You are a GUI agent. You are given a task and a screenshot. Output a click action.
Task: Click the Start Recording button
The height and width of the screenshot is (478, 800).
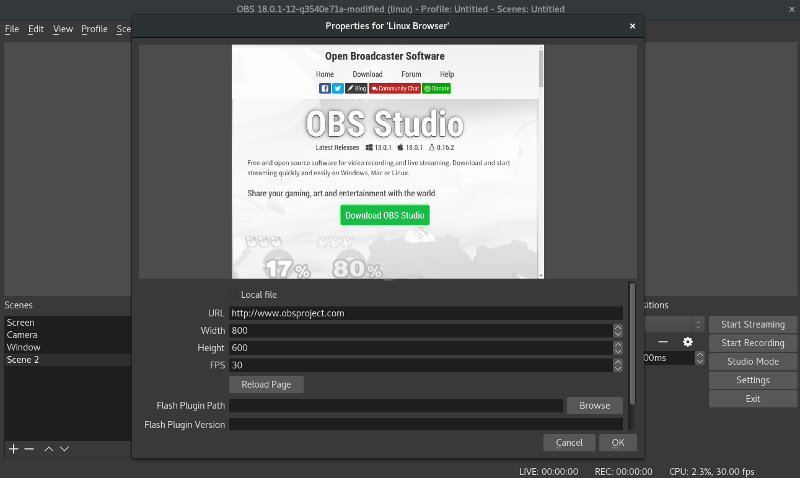[x=753, y=343]
